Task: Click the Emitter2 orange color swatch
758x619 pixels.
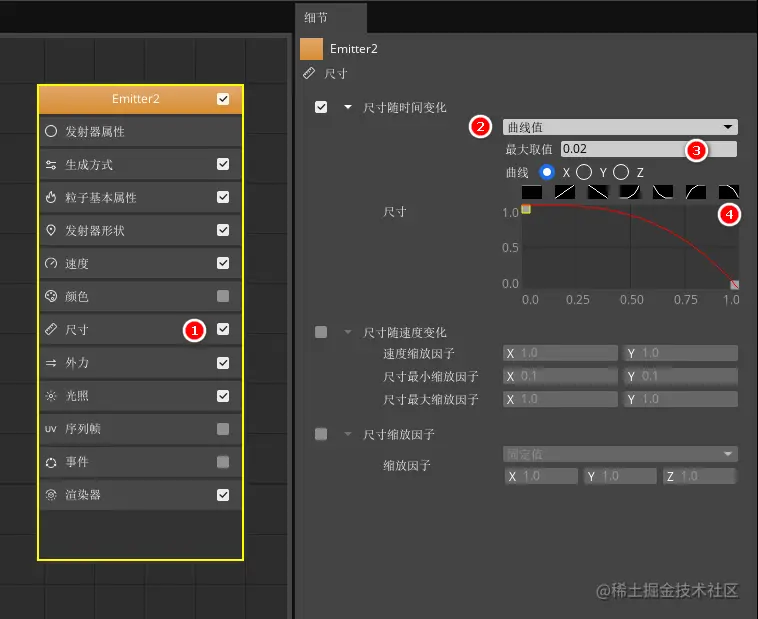Action: (311, 49)
